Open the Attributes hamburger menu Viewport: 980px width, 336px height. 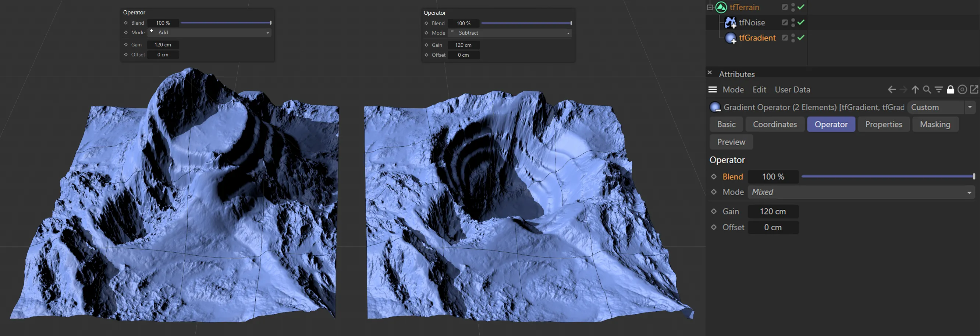(x=713, y=90)
